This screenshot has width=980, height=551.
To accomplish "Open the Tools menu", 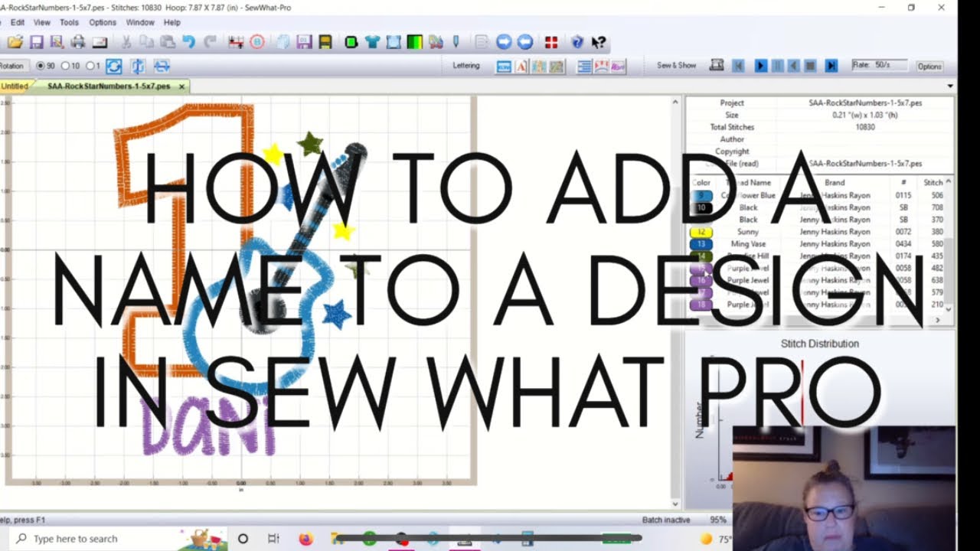I will tap(69, 23).
